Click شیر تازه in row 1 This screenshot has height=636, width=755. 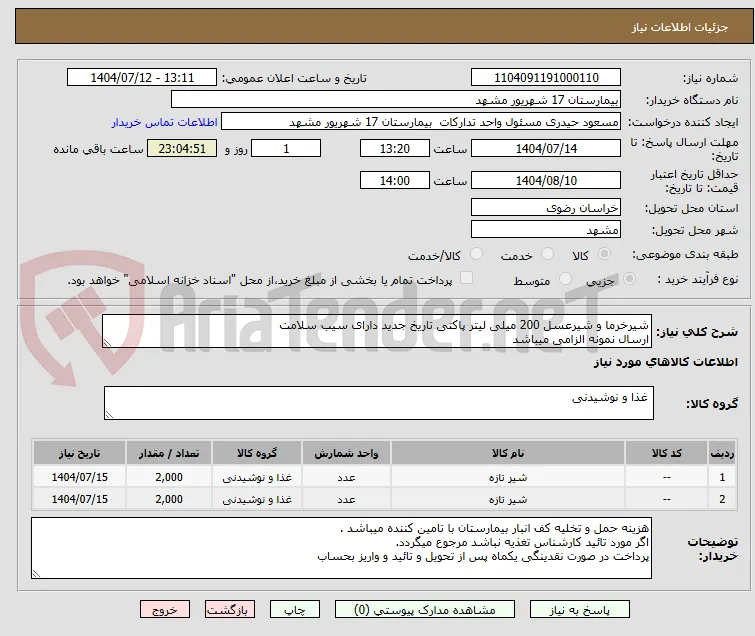pos(508,478)
